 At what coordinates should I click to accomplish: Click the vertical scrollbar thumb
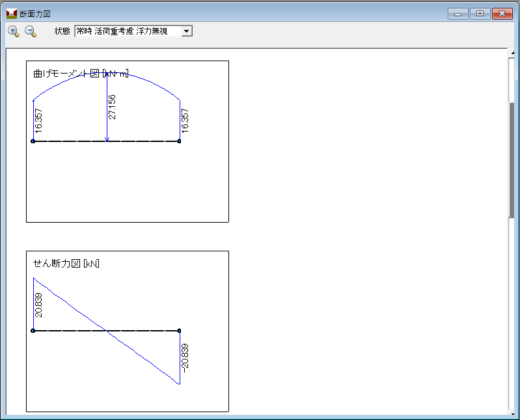coord(512,160)
